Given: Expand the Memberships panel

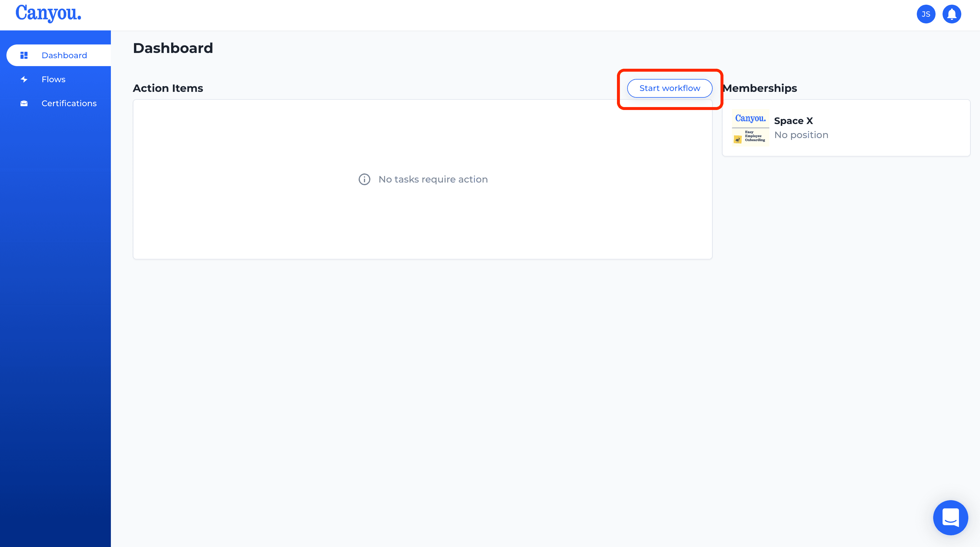Looking at the screenshot, I should point(845,127).
